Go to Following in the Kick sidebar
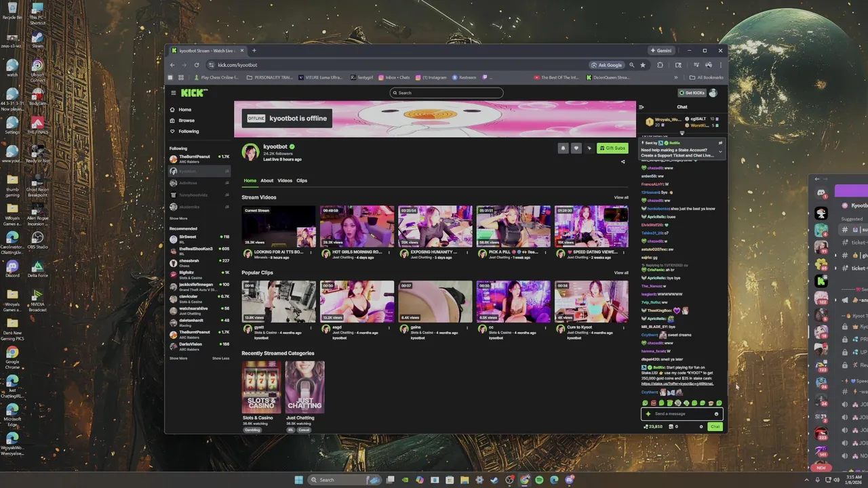This screenshot has height=488, width=868. [189, 131]
